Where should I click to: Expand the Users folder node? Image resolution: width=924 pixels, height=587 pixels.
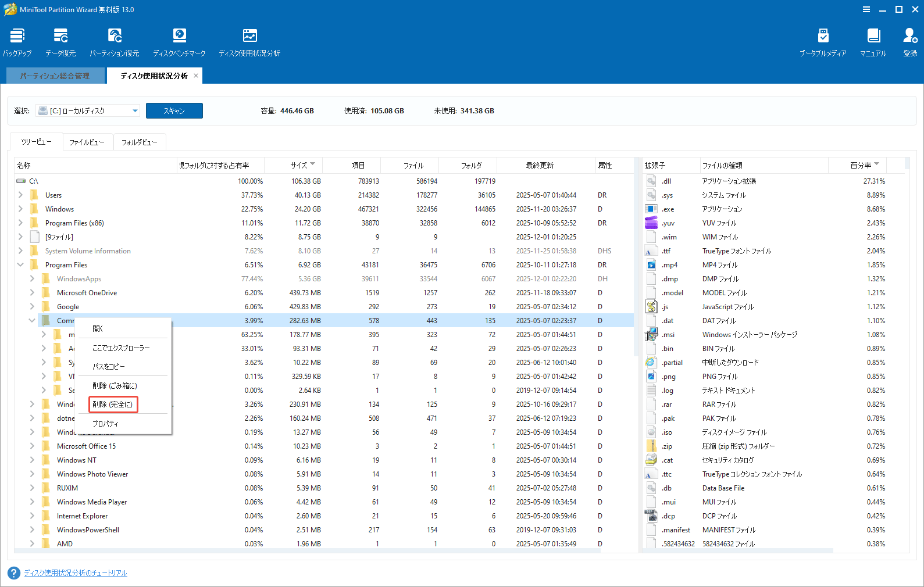click(21, 195)
